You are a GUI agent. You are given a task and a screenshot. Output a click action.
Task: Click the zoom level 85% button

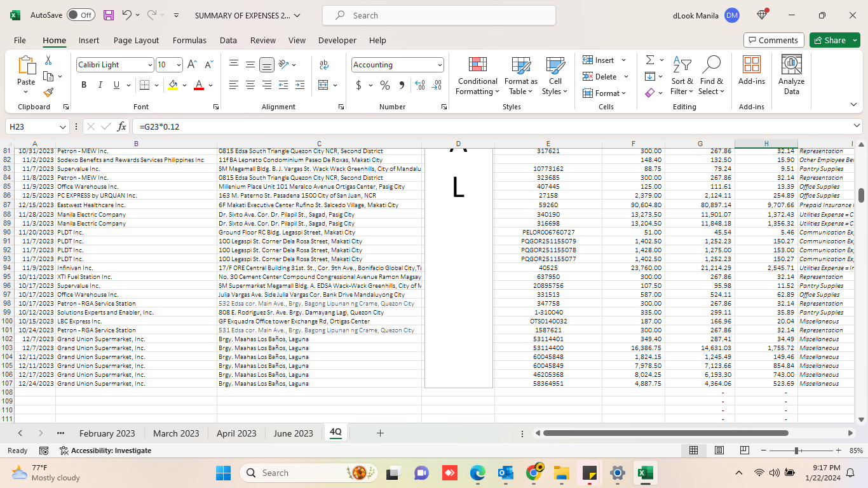point(856,451)
